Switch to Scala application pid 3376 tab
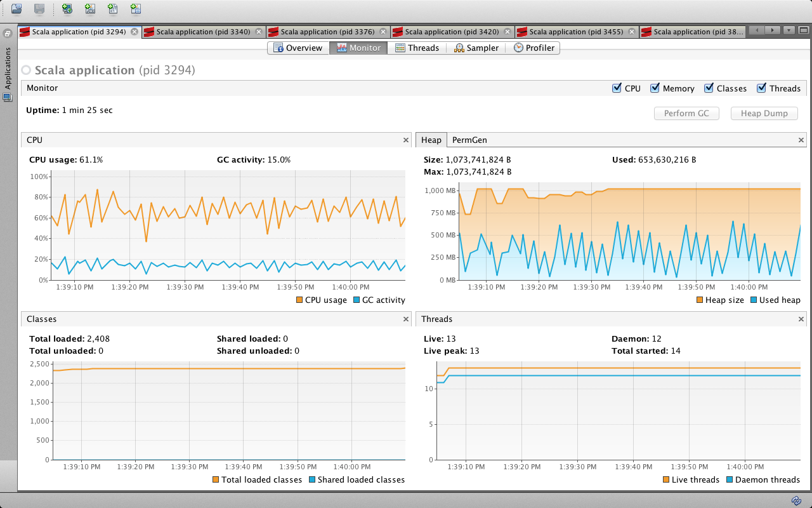This screenshot has height=508, width=812. point(327,32)
